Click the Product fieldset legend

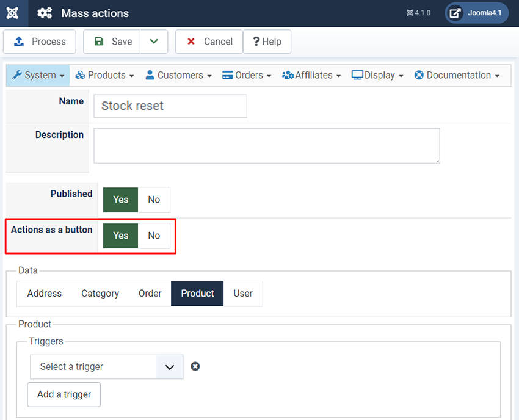coord(35,324)
